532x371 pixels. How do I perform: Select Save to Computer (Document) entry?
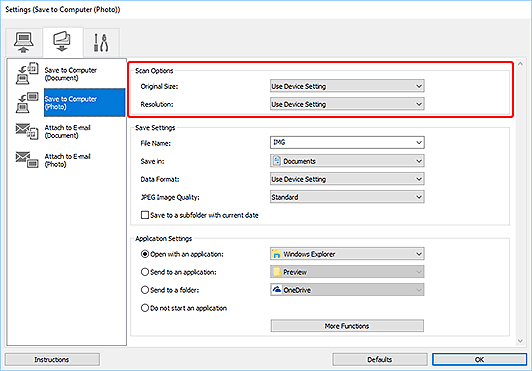coord(71,74)
